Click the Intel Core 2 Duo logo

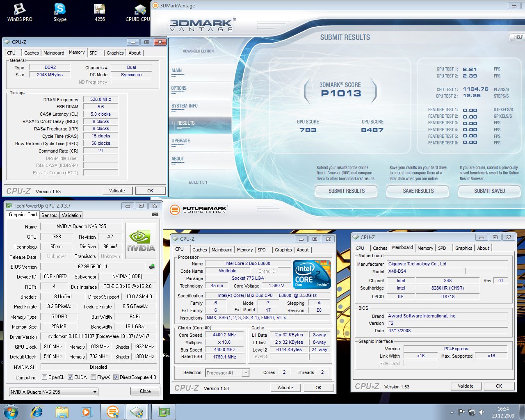(312, 274)
